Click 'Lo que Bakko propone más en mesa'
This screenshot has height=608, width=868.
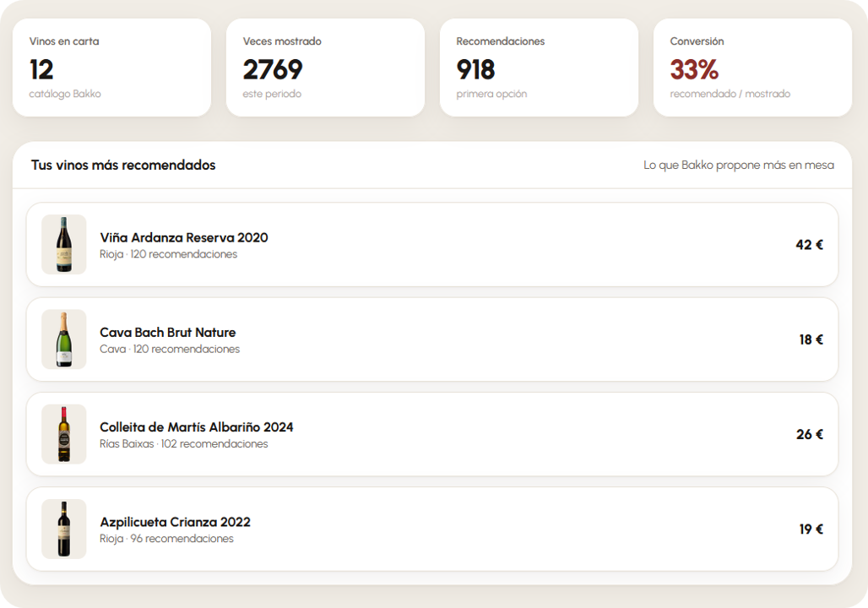[x=739, y=165]
